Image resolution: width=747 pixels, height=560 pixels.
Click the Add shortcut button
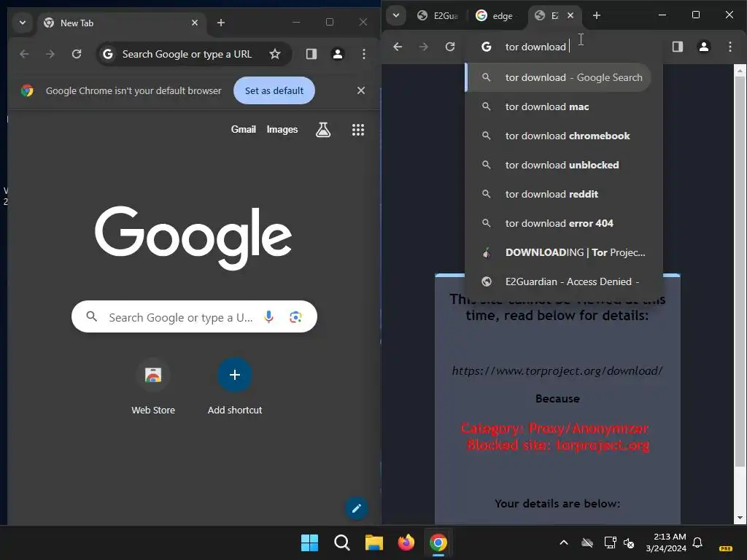(234, 386)
